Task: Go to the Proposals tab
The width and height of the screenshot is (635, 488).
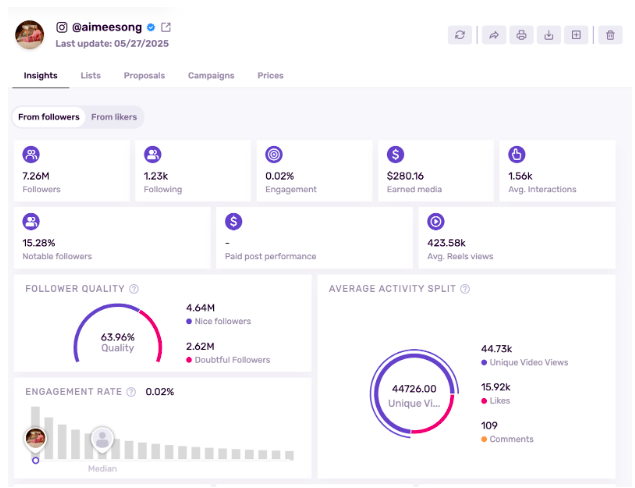Action: 144,76
